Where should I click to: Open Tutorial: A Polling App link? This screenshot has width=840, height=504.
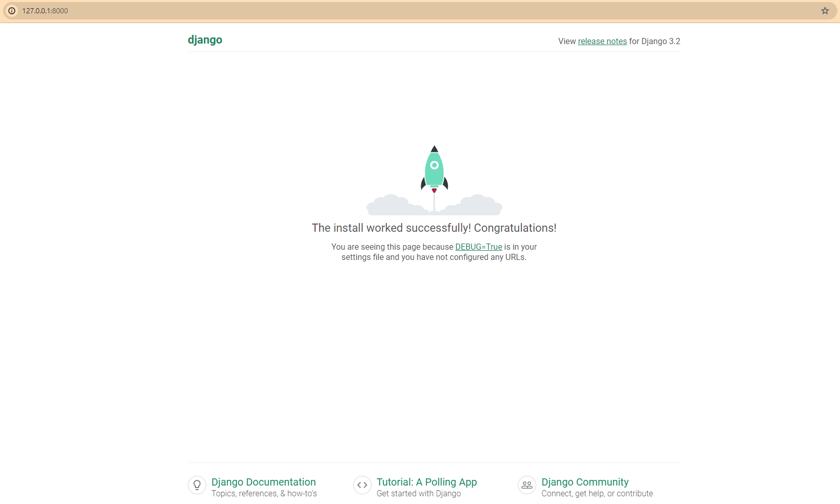point(427,482)
